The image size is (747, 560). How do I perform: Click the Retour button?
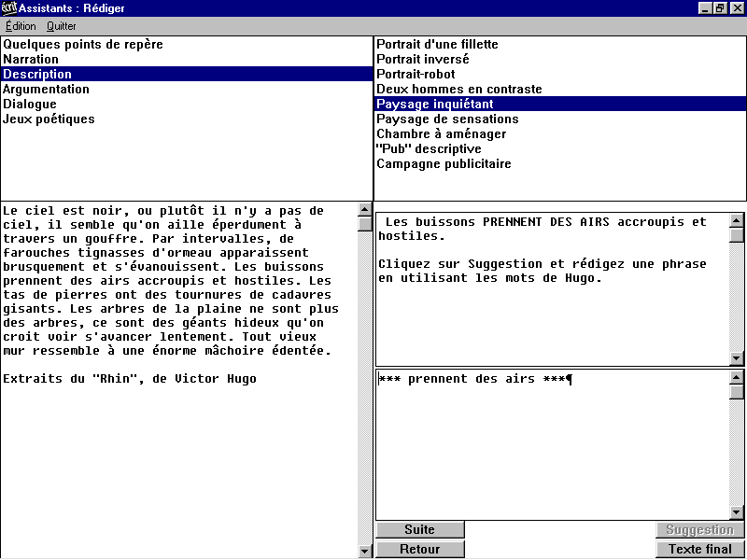pyautogui.click(x=419, y=549)
